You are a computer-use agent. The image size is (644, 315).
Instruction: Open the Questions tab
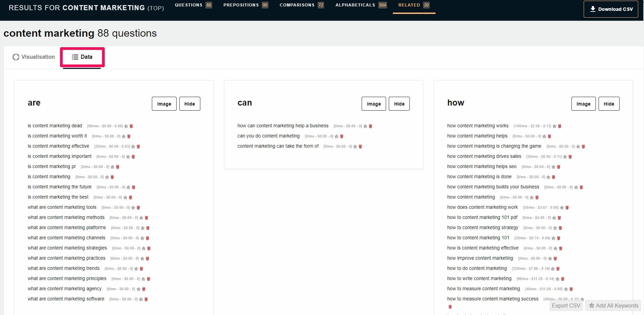tap(194, 5)
